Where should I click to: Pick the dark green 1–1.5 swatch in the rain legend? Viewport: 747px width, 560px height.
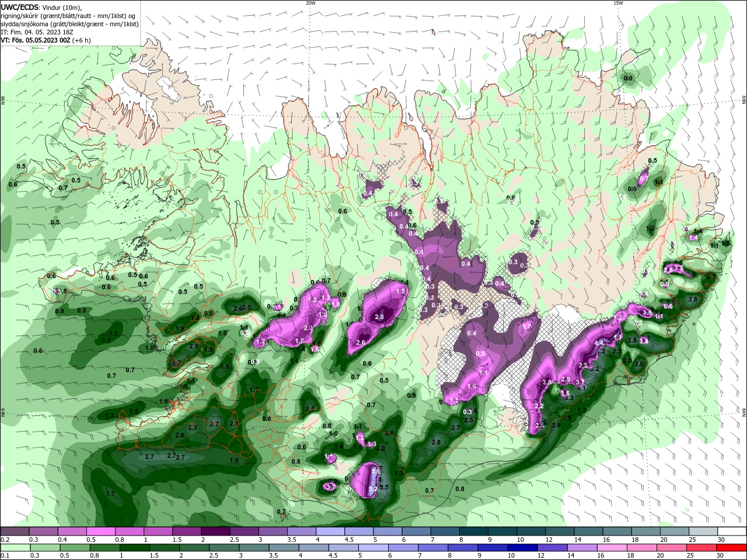pyautogui.click(x=135, y=548)
